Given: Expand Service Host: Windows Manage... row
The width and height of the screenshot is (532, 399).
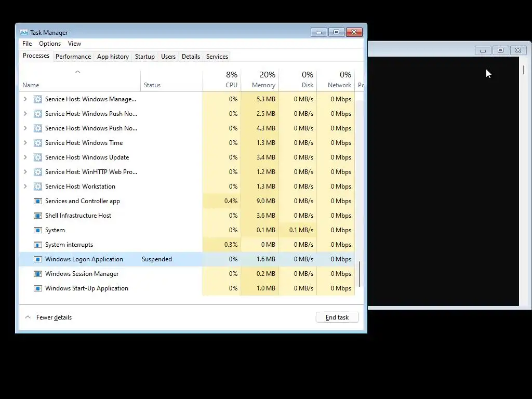Looking at the screenshot, I should click(x=25, y=99).
